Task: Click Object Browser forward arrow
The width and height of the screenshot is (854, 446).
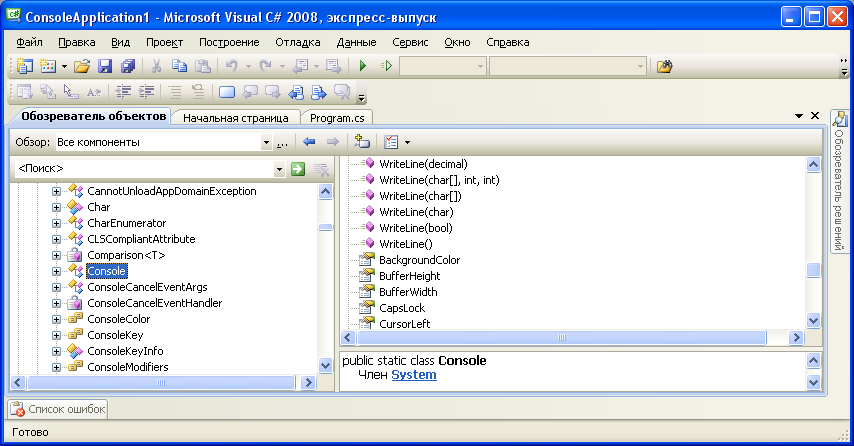Action: 332,142
